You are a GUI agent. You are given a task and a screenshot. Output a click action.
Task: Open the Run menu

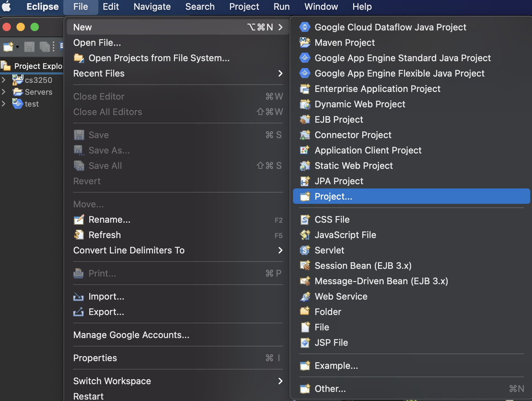(x=281, y=7)
